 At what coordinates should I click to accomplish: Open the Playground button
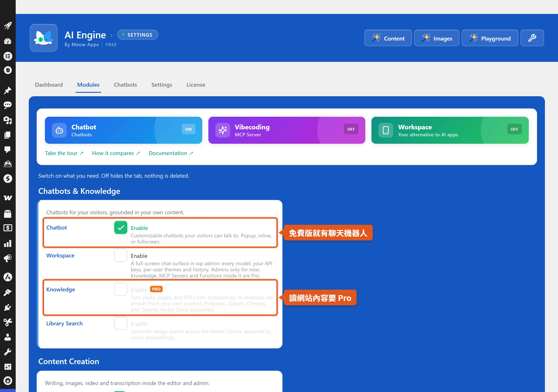(x=490, y=38)
